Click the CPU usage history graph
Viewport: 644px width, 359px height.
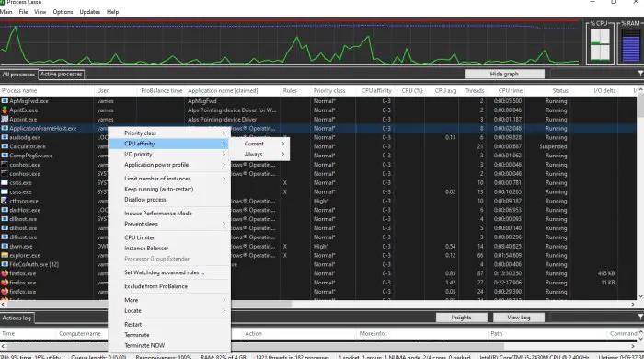(290, 42)
